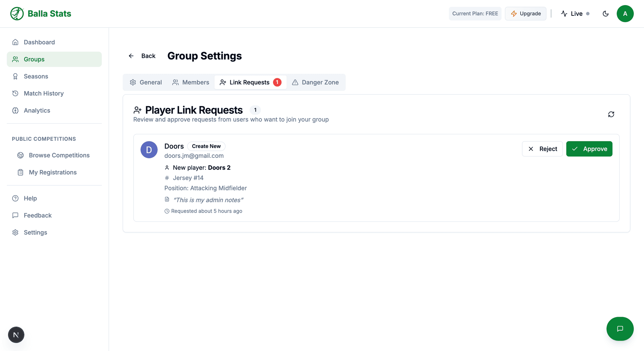Click the Doors avatar circle
Viewport: 644px width, 351px height.
(x=149, y=149)
